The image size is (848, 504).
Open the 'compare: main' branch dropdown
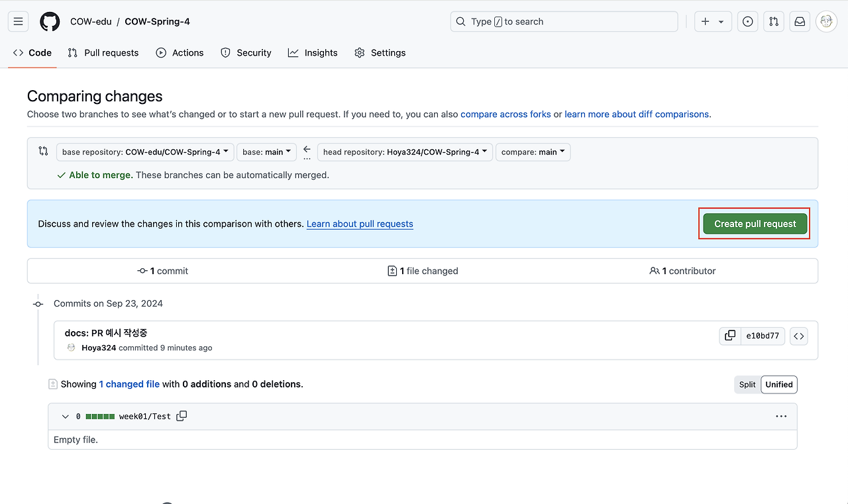coord(533,152)
